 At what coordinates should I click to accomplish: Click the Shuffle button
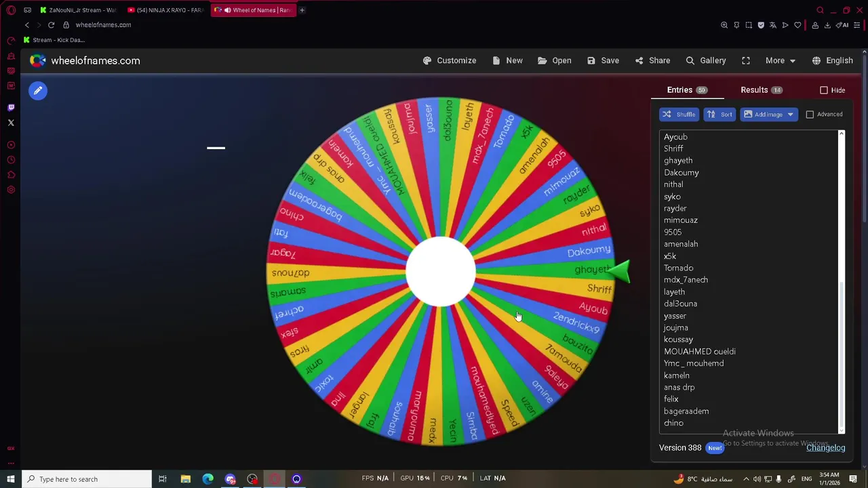(679, 115)
